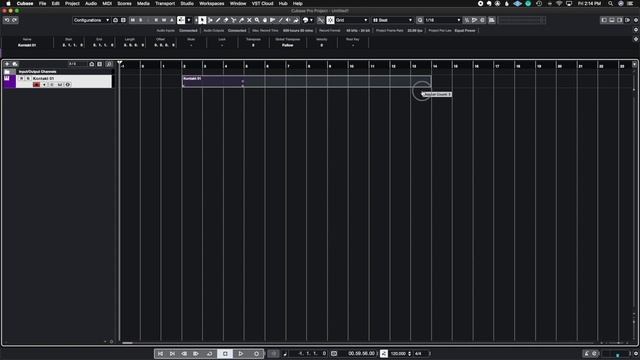
Task: Select the Comp hand tool
Action: [265, 20]
